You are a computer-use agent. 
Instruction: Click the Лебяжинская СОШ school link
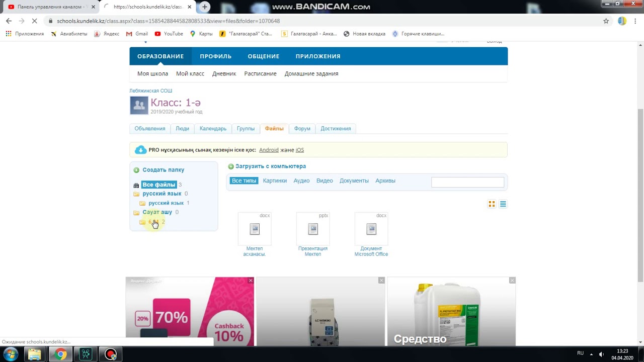(x=151, y=90)
